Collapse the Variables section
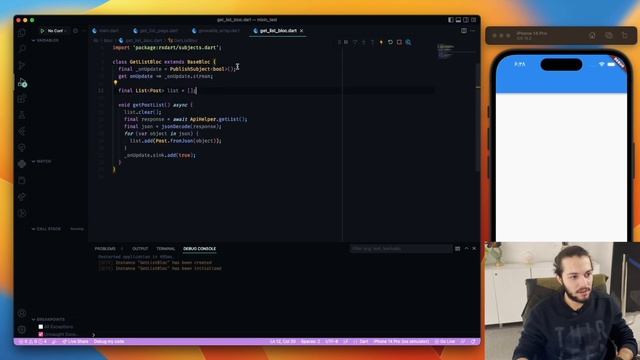This screenshot has height=360, width=640. [x=45, y=40]
